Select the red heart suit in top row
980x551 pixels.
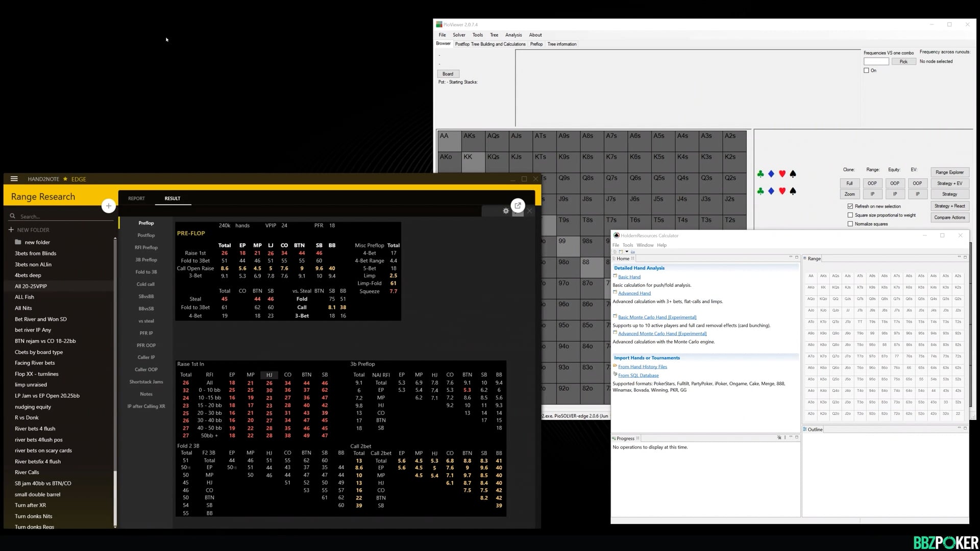782,174
